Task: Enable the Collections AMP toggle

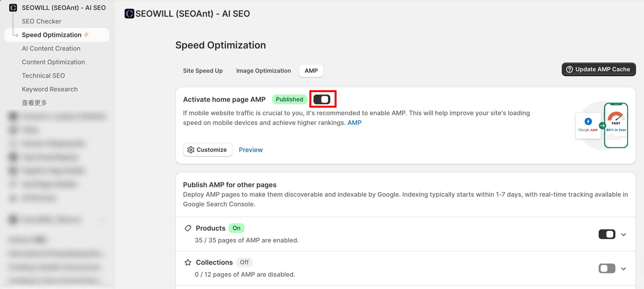Action: (x=606, y=268)
